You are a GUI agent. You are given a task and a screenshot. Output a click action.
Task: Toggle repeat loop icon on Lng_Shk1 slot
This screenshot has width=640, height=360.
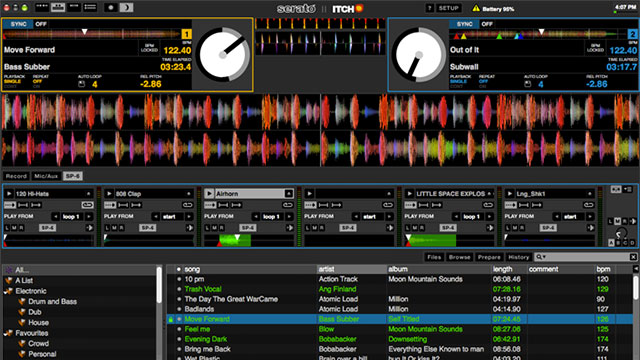click(x=588, y=205)
